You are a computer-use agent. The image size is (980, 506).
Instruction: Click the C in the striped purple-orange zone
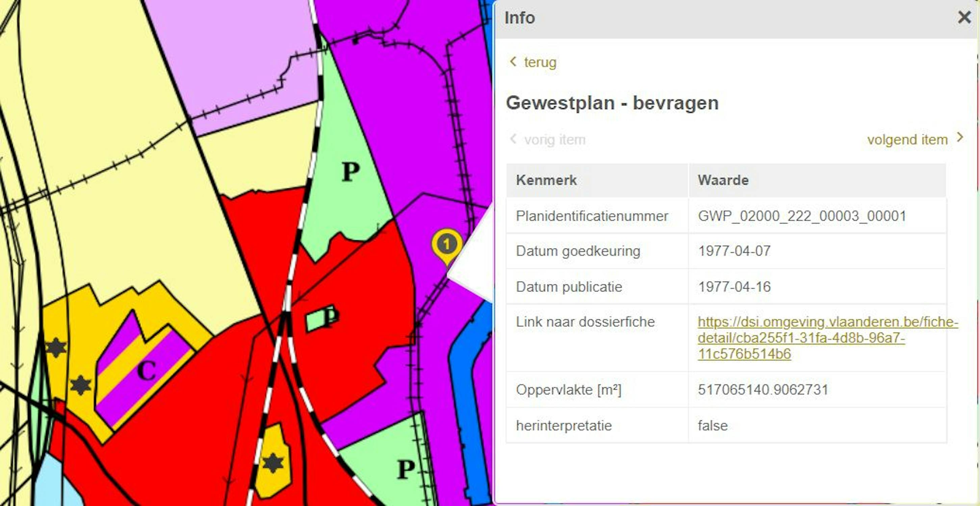tap(147, 370)
